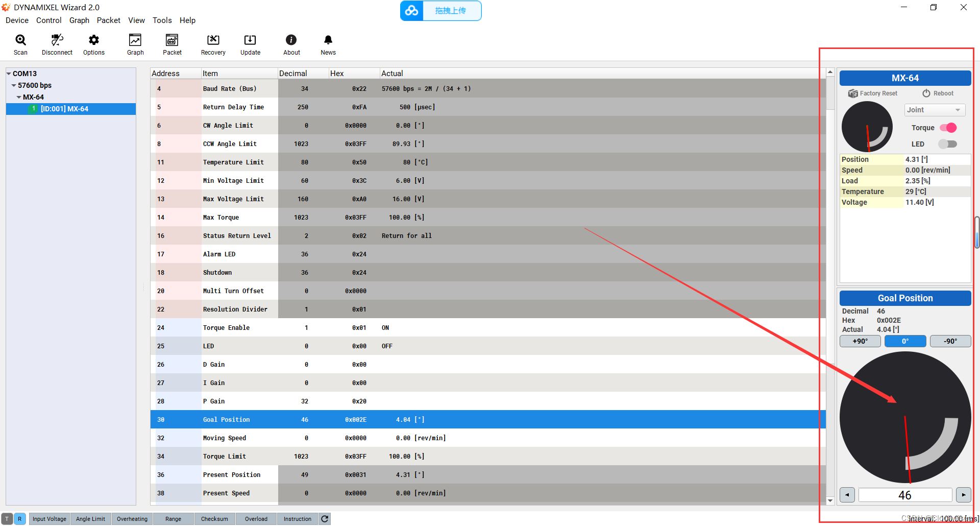Select the Present Position row
980x526 pixels.
(x=488, y=474)
